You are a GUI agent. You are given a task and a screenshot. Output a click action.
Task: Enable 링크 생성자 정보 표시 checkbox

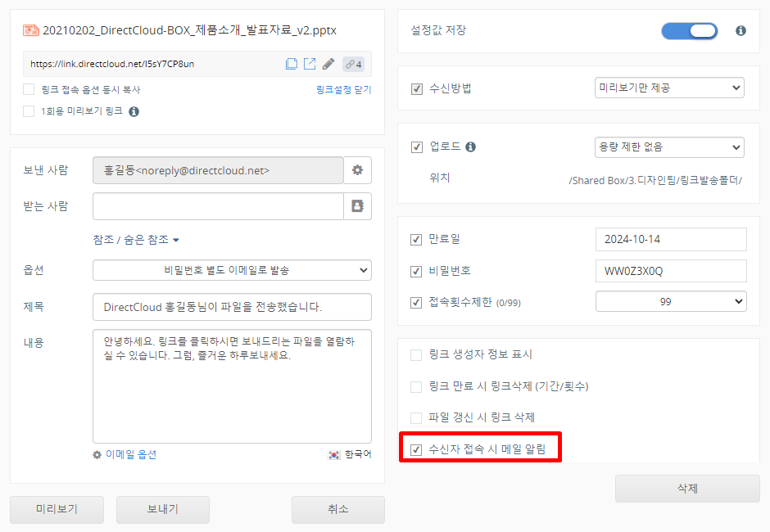coord(417,355)
